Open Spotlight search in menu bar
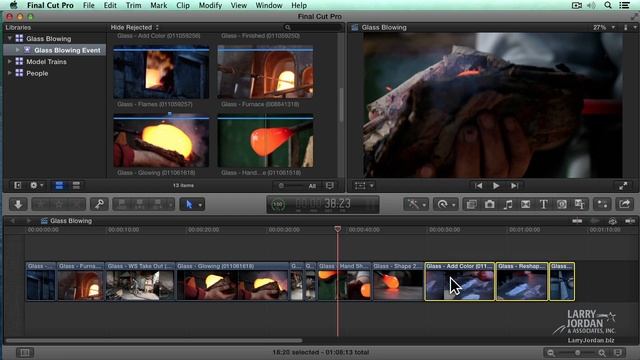The height and width of the screenshot is (360, 640). click(608, 5)
